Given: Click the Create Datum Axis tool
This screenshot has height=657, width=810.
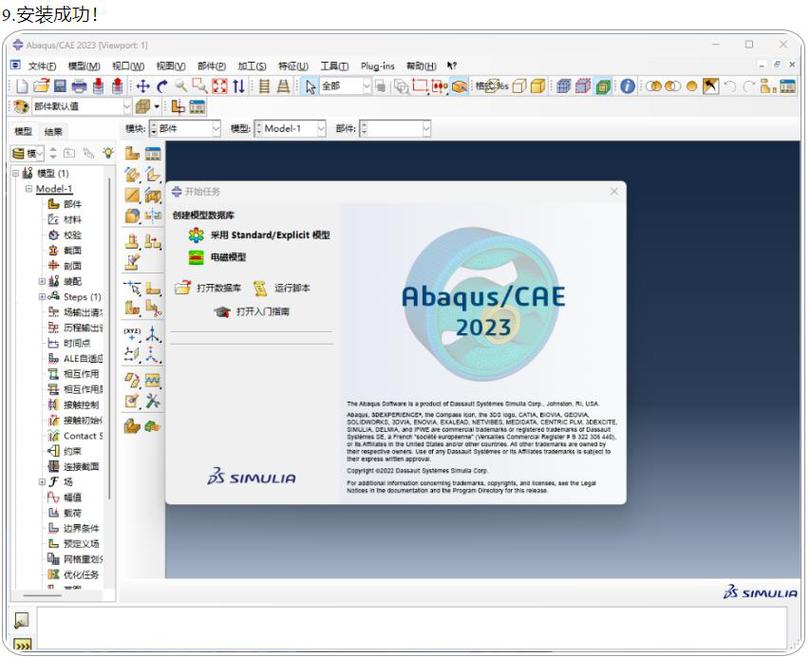Looking at the screenshot, I should coord(152,333).
